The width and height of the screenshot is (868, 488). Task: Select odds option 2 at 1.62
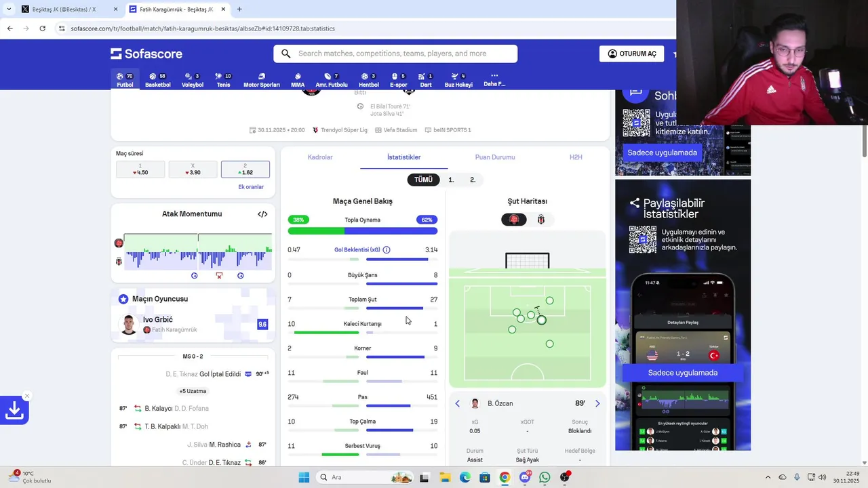tap(245, 169)
